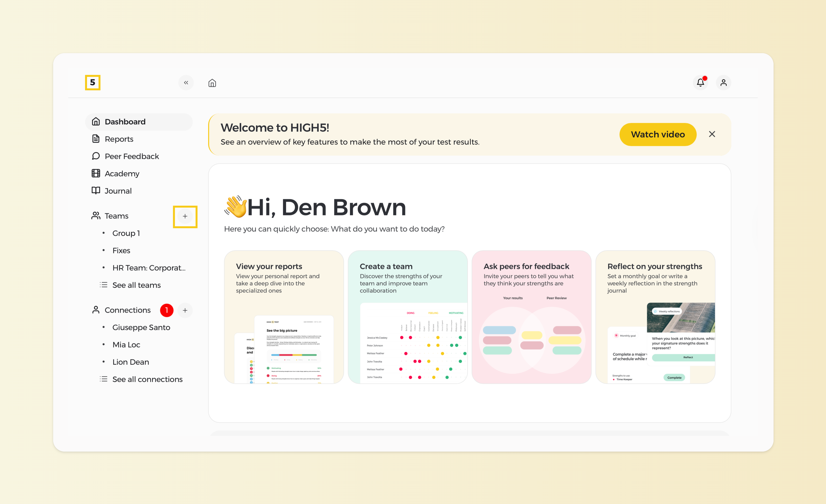The image size is (826, 504).
Task: Add a connection with the plus button
Action: (x=185, y=310)
